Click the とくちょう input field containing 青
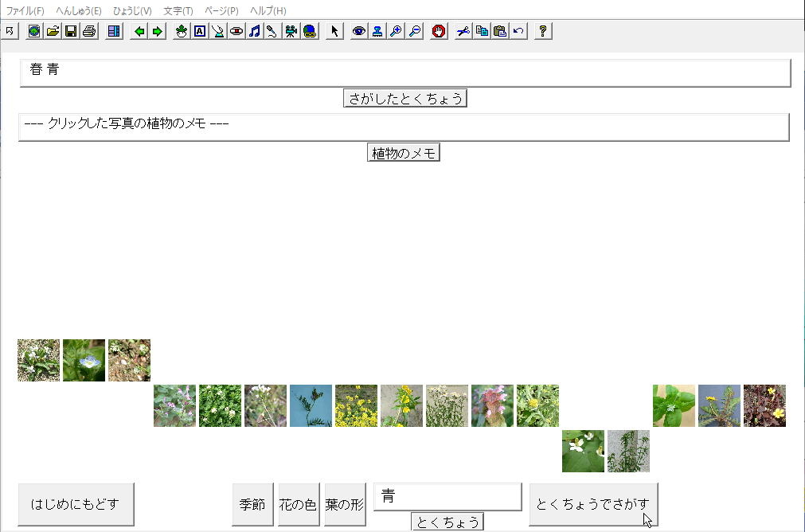Viewport: 805px width, 532px height. pyautogui.click(x=447, y=497)
